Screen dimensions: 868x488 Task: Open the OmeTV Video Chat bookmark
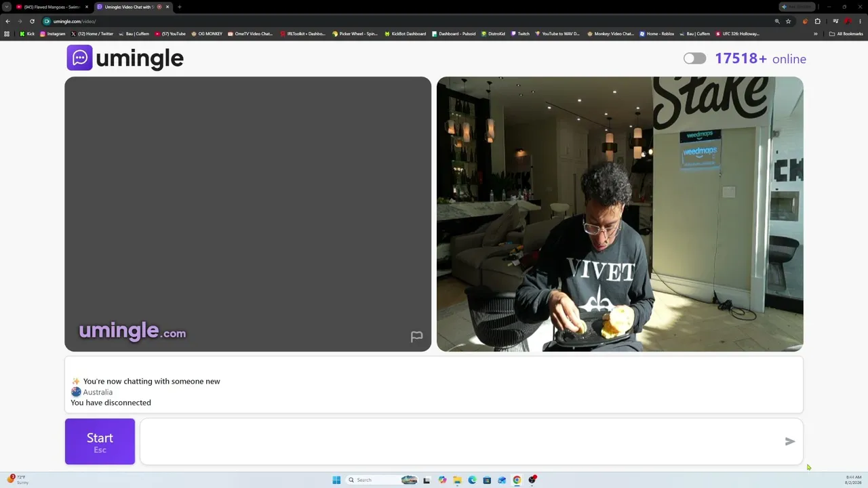click(250, 34)
